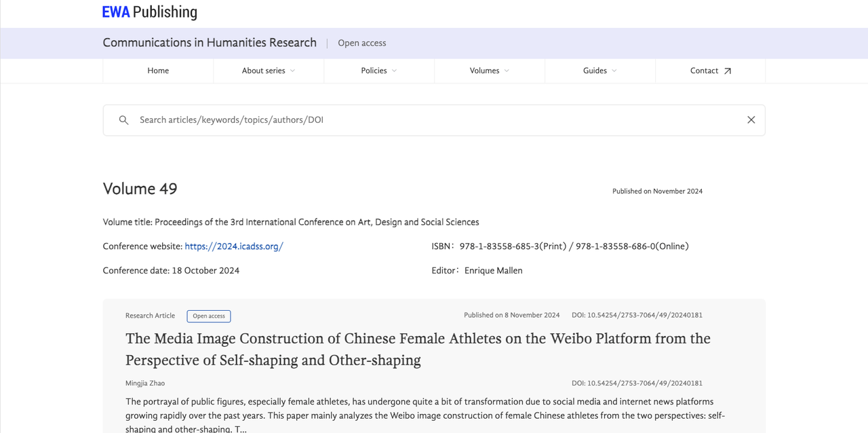This screenshot has height=433, width=868.
Task: Click author name Mingjia Zhao
Action: [145, 383]
